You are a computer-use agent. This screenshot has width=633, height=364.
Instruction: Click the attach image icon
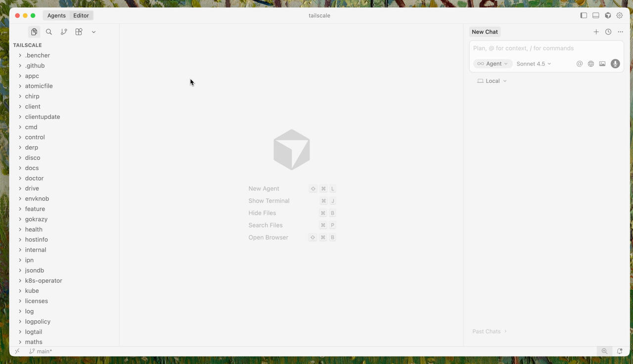602,64
